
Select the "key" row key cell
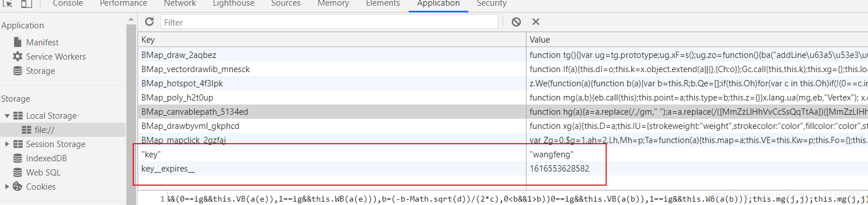click(331, 154)
